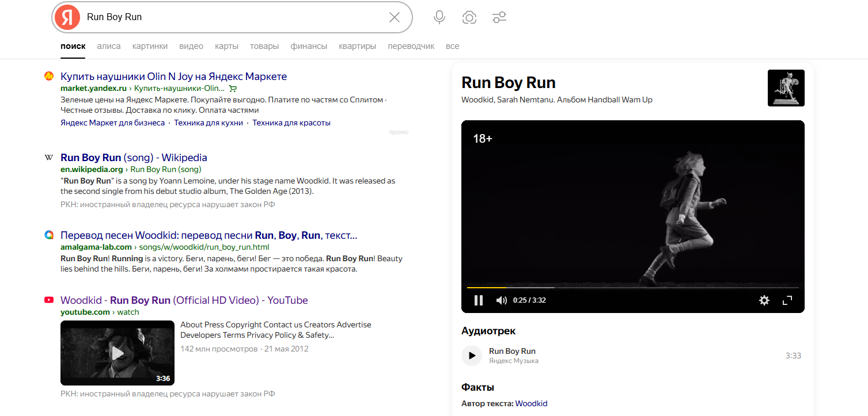Play the Run Boy Run audio track
The height and width of the screenshot is (416, 868).
(x=472, y=356)
